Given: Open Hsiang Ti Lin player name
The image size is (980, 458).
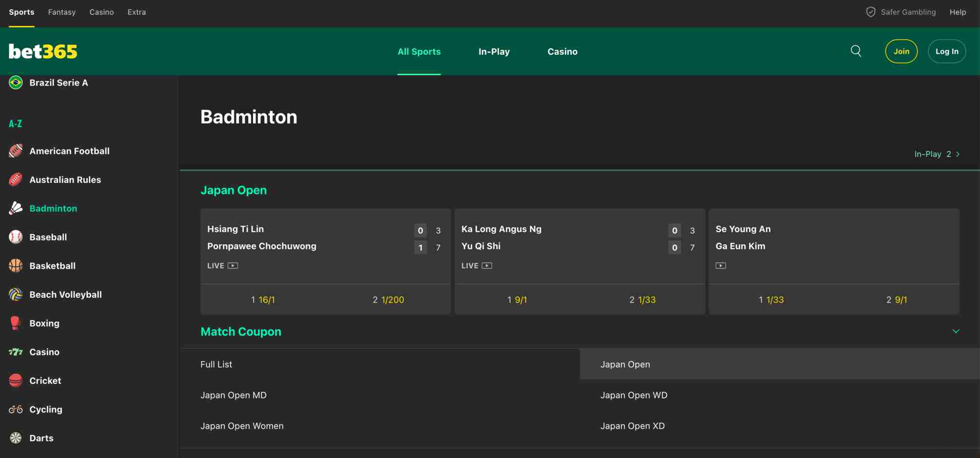Looking at the screenshot, I should point(235,229).
